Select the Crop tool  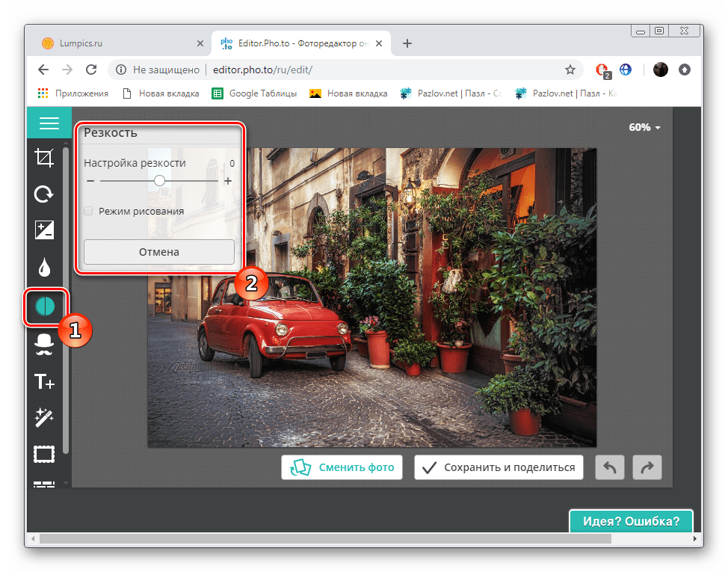point(44,158)
